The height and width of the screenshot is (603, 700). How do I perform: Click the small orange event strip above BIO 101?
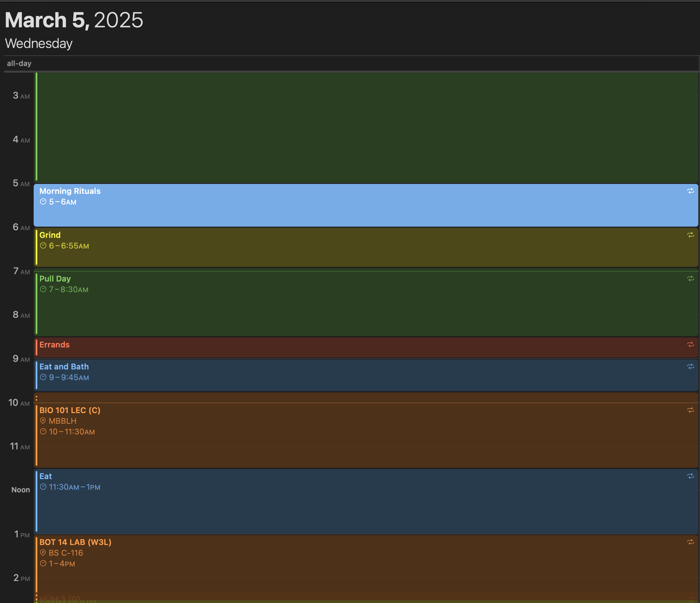pos(366,398)
